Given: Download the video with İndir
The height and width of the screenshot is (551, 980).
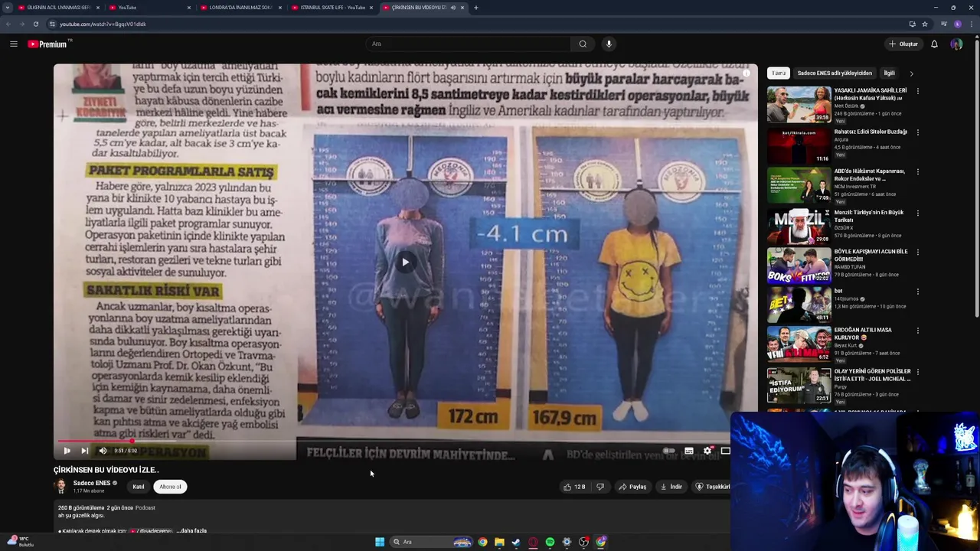Looking at the screenshot, I should 671,487.
